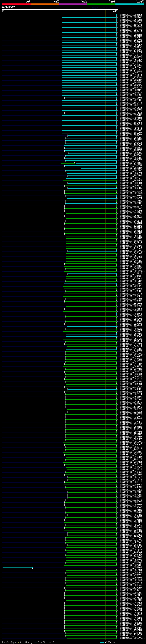146x644 pixels.
Task: Open hit UniRef100_Q68YN5
Action: (131, 168)
